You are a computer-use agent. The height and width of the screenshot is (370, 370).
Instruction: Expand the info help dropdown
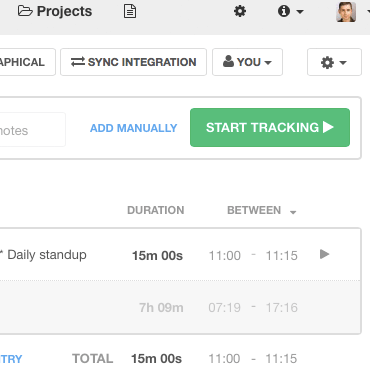290,11
